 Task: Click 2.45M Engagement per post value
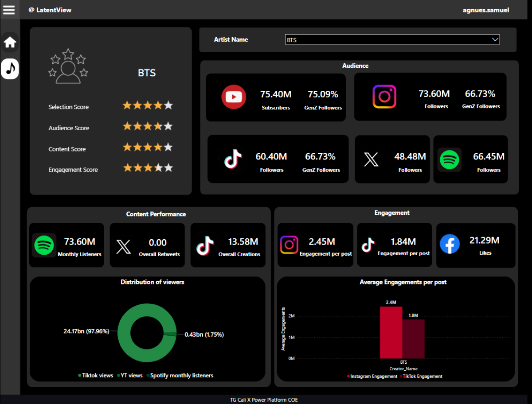[322, 241]
